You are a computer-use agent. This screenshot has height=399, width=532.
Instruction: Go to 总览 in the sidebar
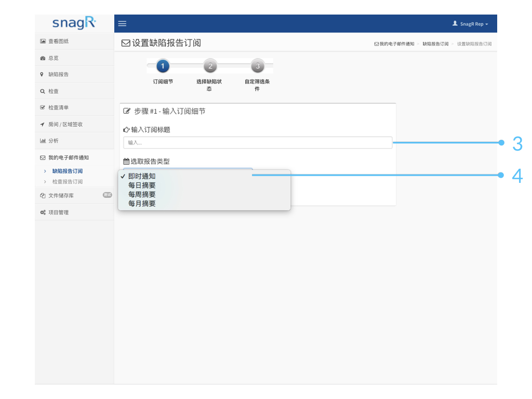(74, 58)
